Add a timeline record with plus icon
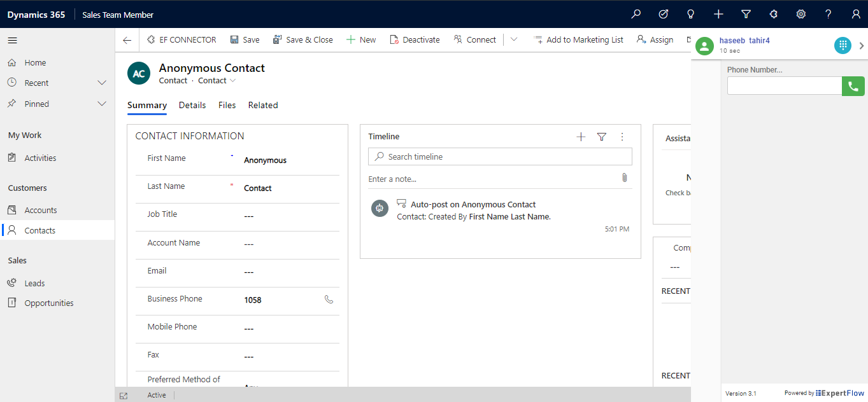The width and height of the screenshot is (868, 402). click(x=581, y=137)
